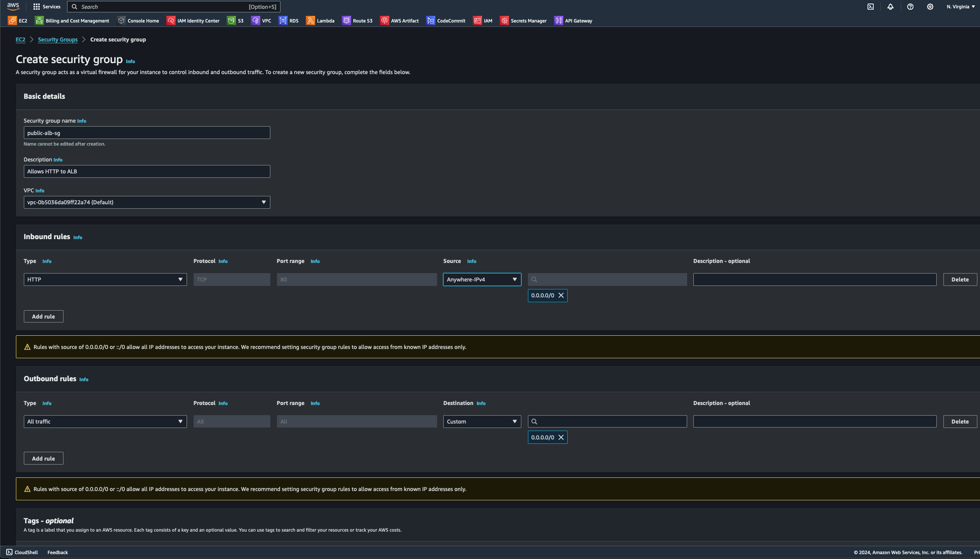Remove inbound 0.0.0.0/0 source chip

coord(561,296)
